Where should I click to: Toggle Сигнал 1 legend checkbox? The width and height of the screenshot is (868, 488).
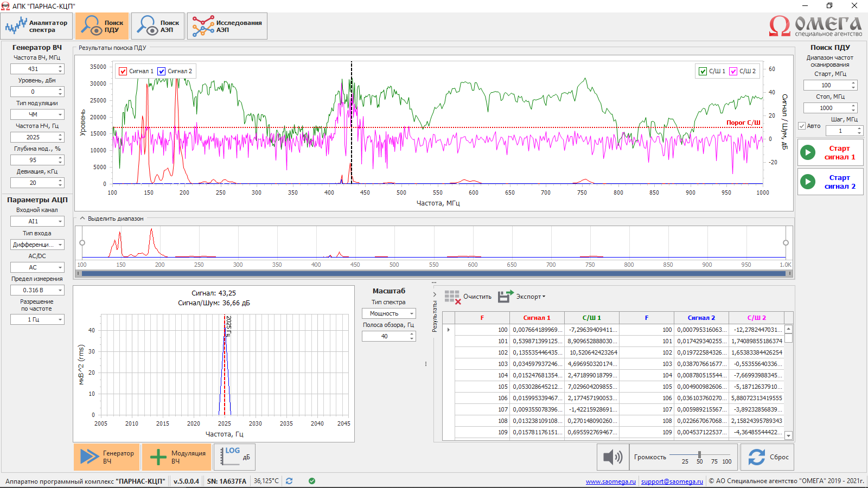click(x=123, y=71)
